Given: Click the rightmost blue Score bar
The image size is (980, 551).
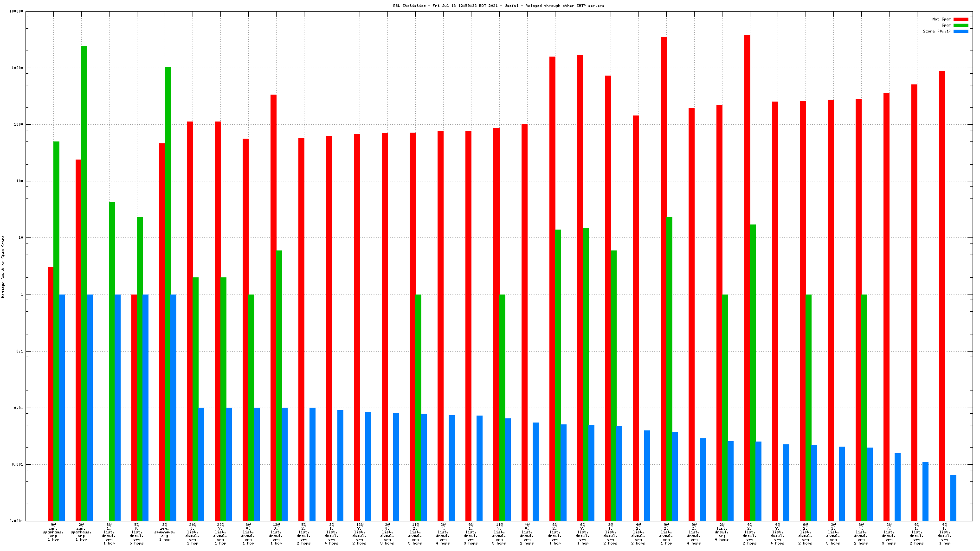Looking at the screenshot, I should click(953, 498).
